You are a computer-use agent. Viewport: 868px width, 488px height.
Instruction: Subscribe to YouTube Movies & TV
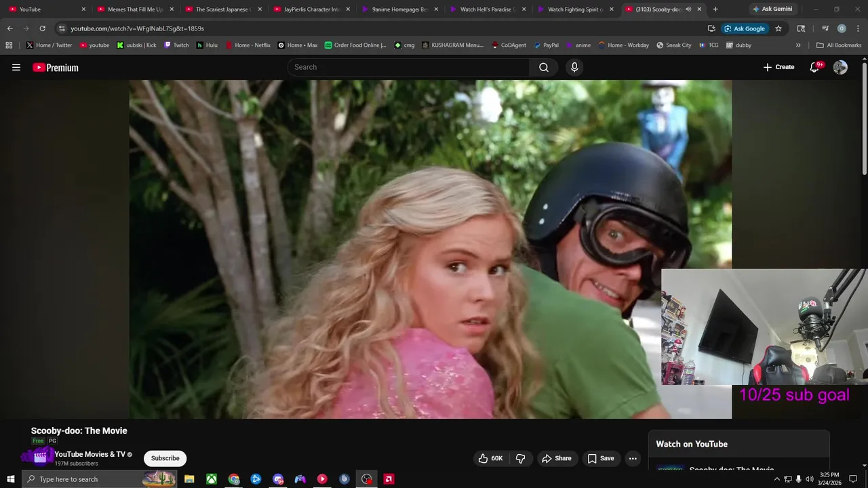click(165, 458)
